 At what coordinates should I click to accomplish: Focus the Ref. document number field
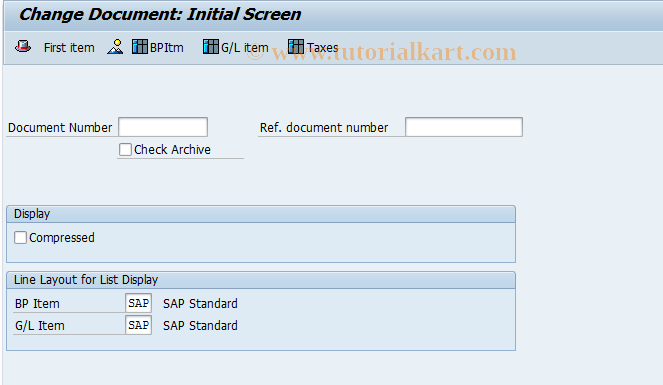pyautogui.click(x=464, y=127)
